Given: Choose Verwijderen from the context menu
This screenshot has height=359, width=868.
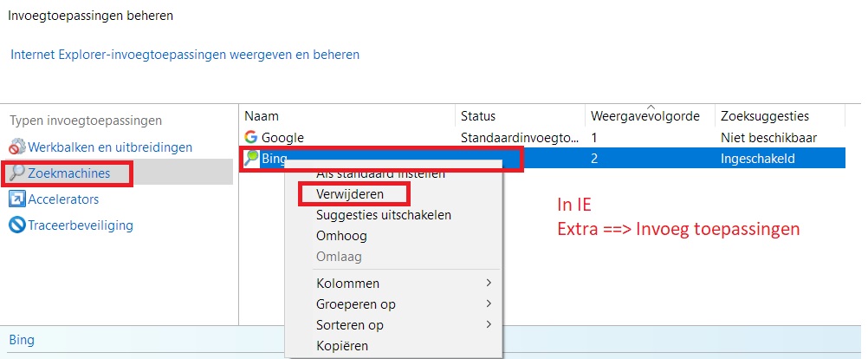Looking at the screenshot, I should [x=350, y=194].
